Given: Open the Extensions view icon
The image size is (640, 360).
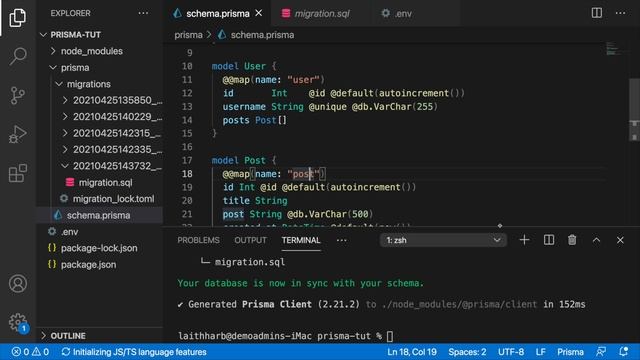Looking at the screenshot, I should click(18, 173).
